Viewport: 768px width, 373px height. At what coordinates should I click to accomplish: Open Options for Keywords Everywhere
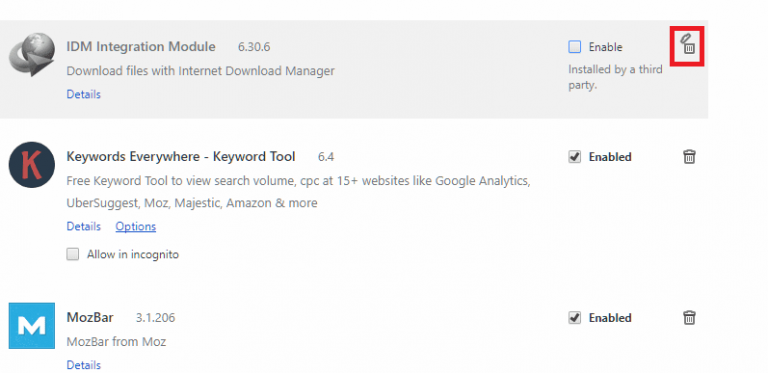(136, 227)
